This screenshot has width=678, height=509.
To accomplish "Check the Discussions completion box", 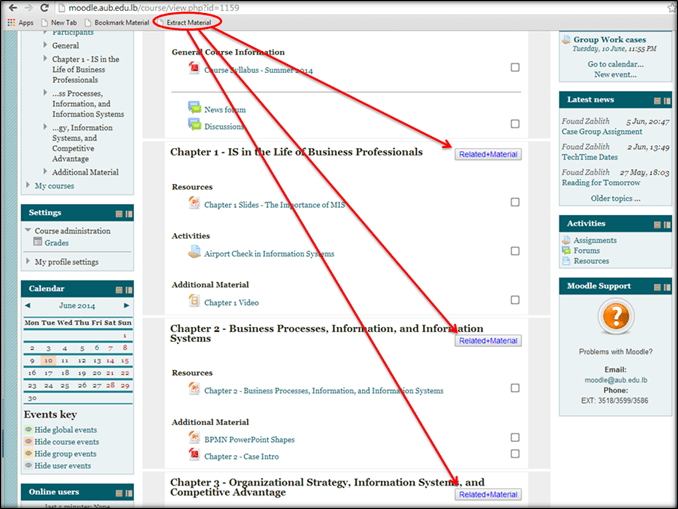I will click(515, 124).
